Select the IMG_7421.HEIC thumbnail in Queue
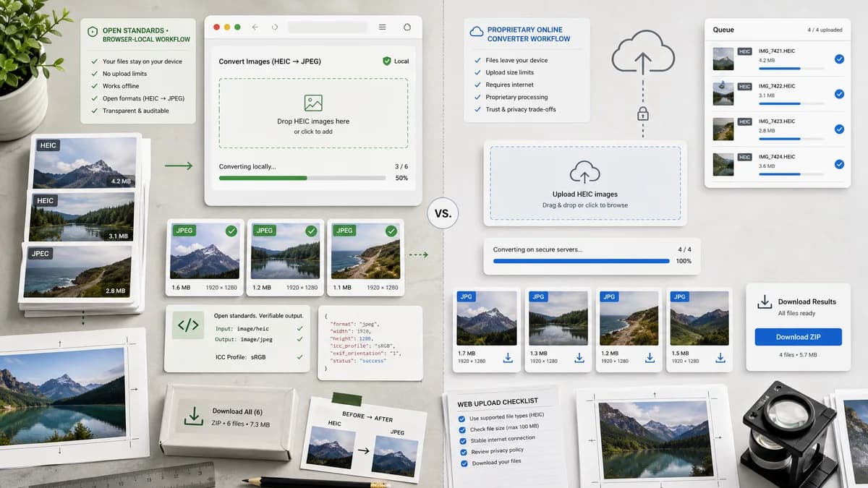The image size is (868, 488). (723, 59)
